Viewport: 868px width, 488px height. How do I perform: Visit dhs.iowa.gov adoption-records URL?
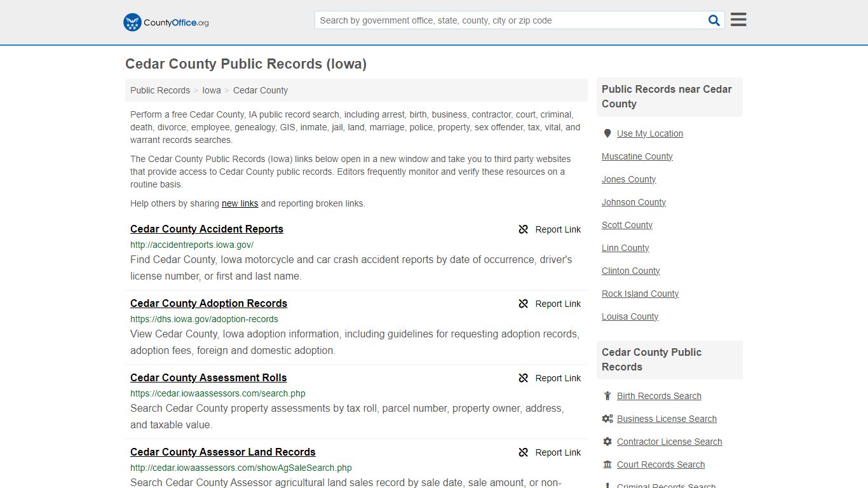(x=204, y=319)
